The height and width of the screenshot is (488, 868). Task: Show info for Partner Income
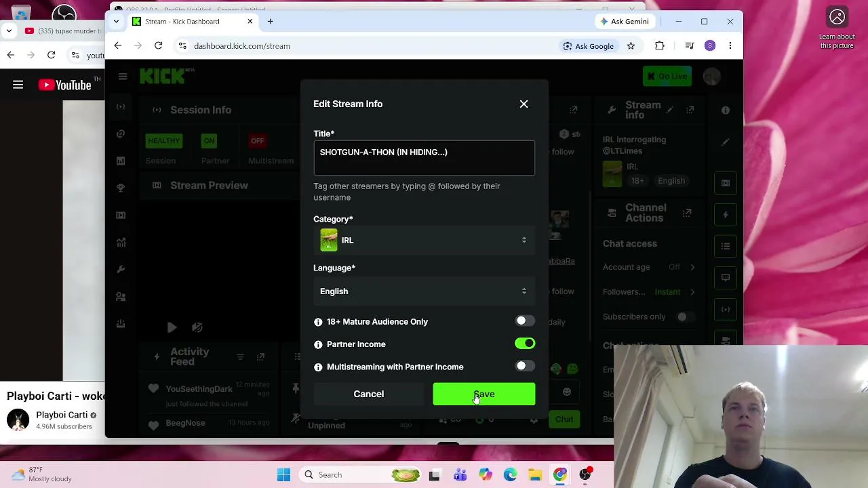click(318, 344)
